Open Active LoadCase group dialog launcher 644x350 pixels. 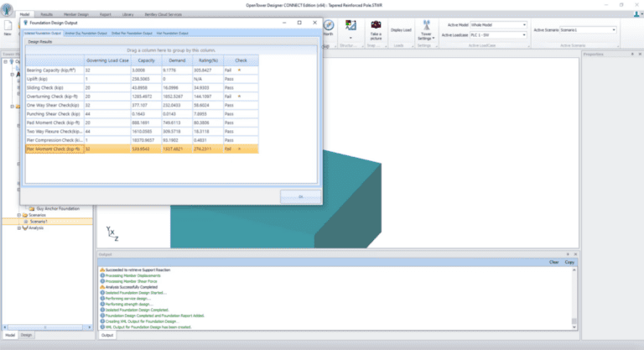pyautogui.click(x=528, y=45)
